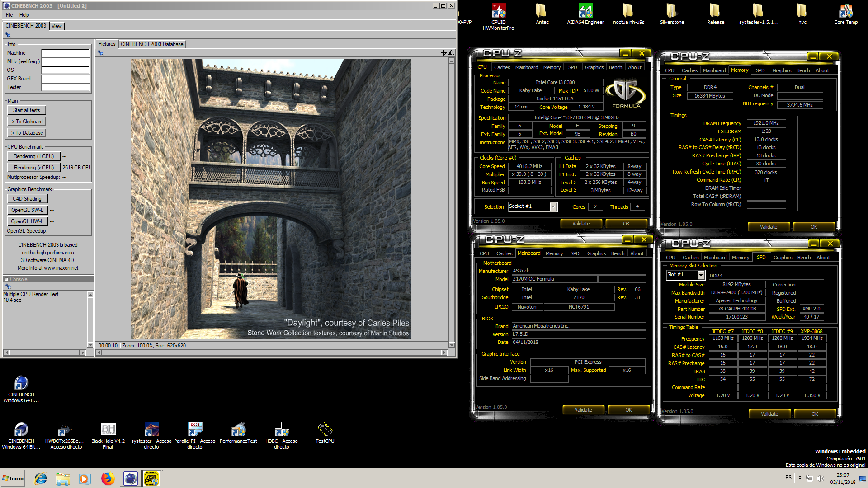Launch AIDA64 Engineer desktop shortcut
868x488 pixels.
(585, 14)
